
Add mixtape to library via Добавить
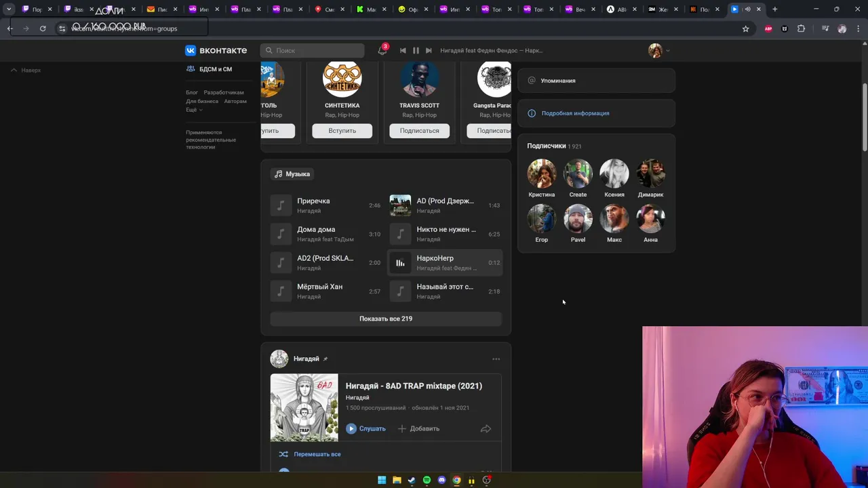418,428
